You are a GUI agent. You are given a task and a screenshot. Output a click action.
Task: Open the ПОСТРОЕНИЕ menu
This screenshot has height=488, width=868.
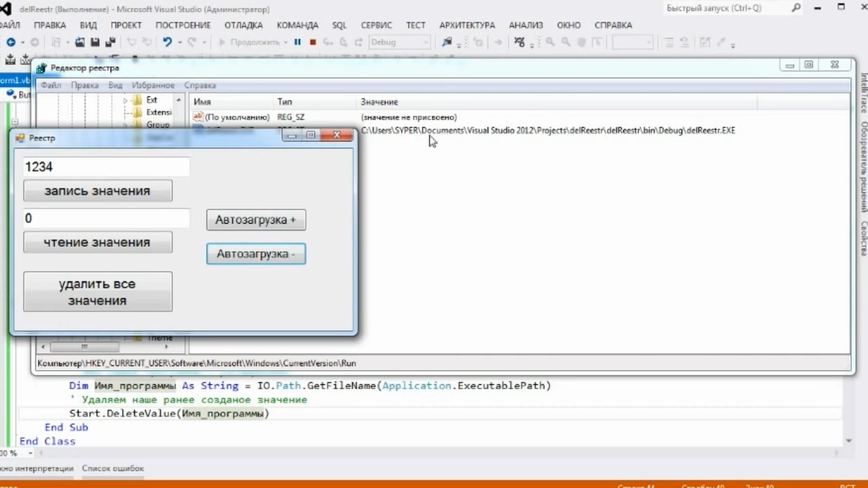(182, 25)
